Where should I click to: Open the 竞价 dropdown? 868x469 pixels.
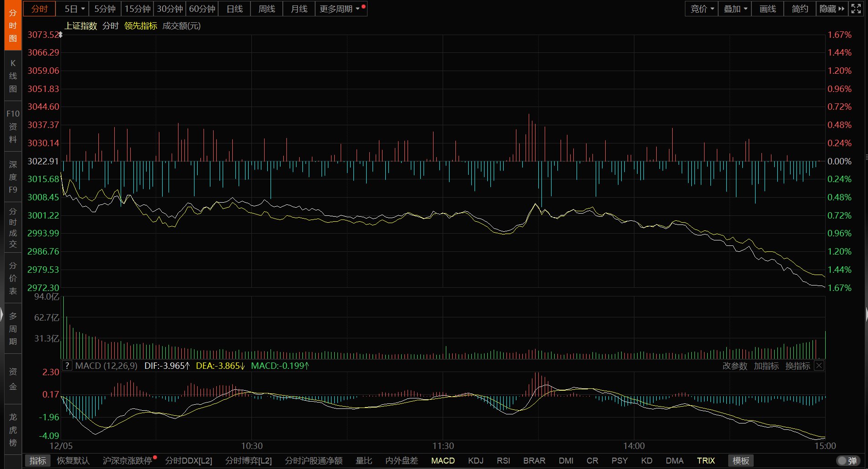[x=702, y=9]
